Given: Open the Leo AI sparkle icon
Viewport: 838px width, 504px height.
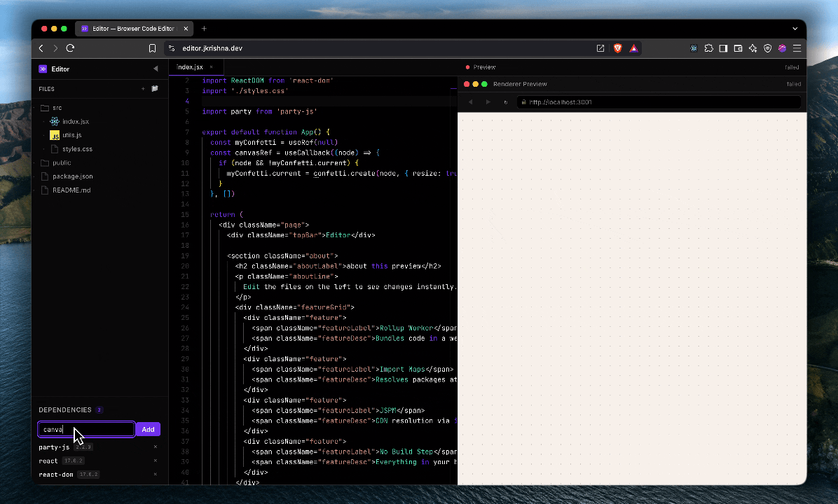Looking at the screenshot, I should [x=753, y=48].
